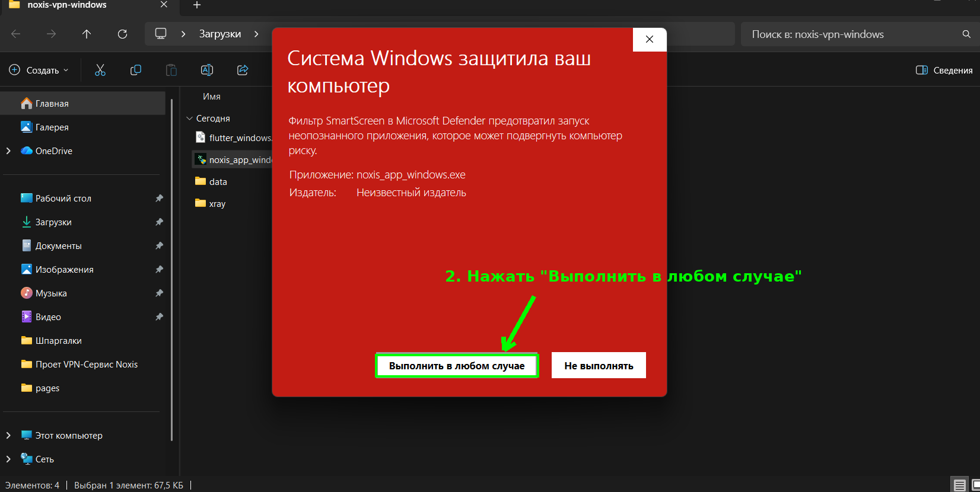Click the Paste clipboard icon
The width and height of the screenshot is (980, 492).
pos(171,70)
